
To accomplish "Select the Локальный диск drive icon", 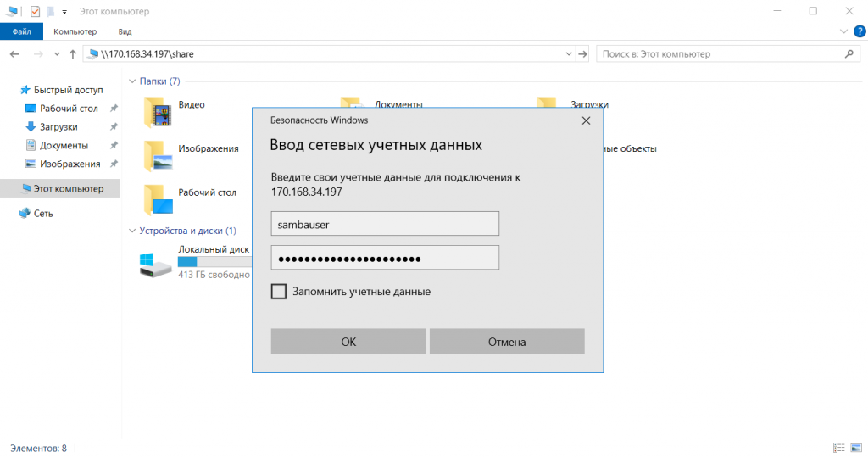I will 156,265.
